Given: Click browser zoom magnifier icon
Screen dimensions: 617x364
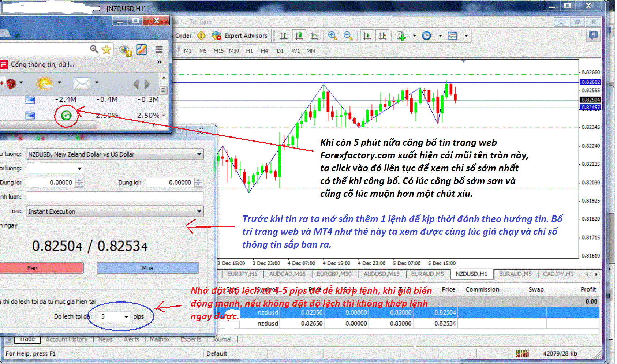Looking at the screenshot, I should [x=94, y=49].
